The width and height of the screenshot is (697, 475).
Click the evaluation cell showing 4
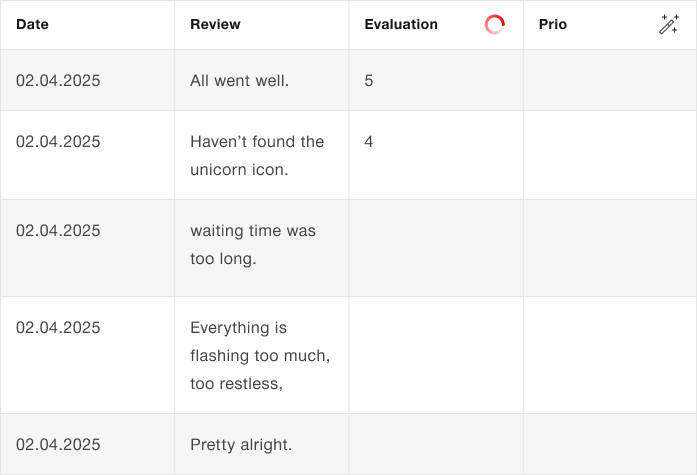pos(369,142)
